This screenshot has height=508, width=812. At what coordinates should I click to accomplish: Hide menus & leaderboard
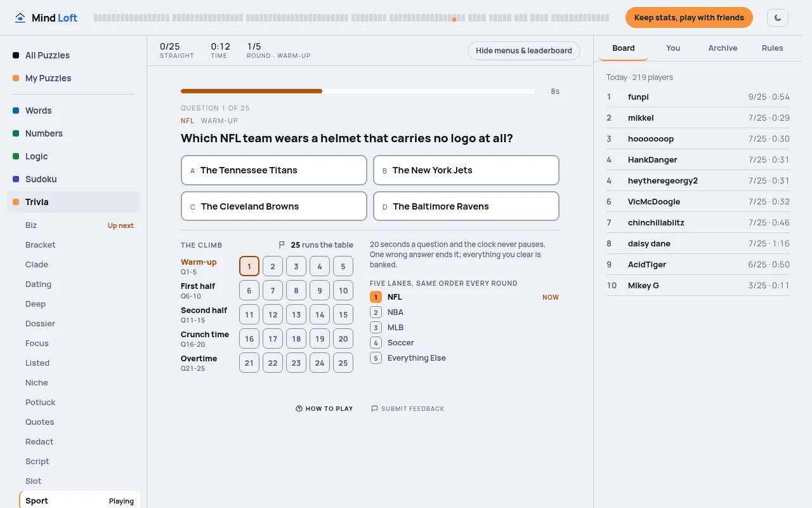pyautogui.click(x=524, y=51)
